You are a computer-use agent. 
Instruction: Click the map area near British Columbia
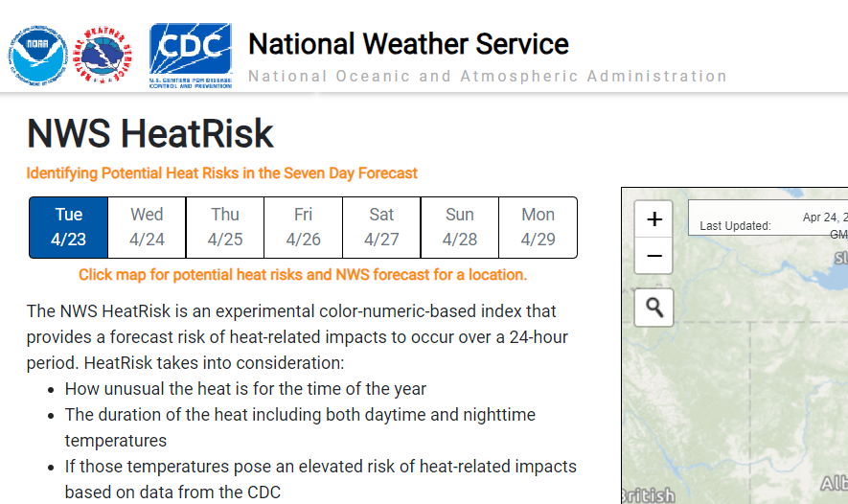[648, 494]
